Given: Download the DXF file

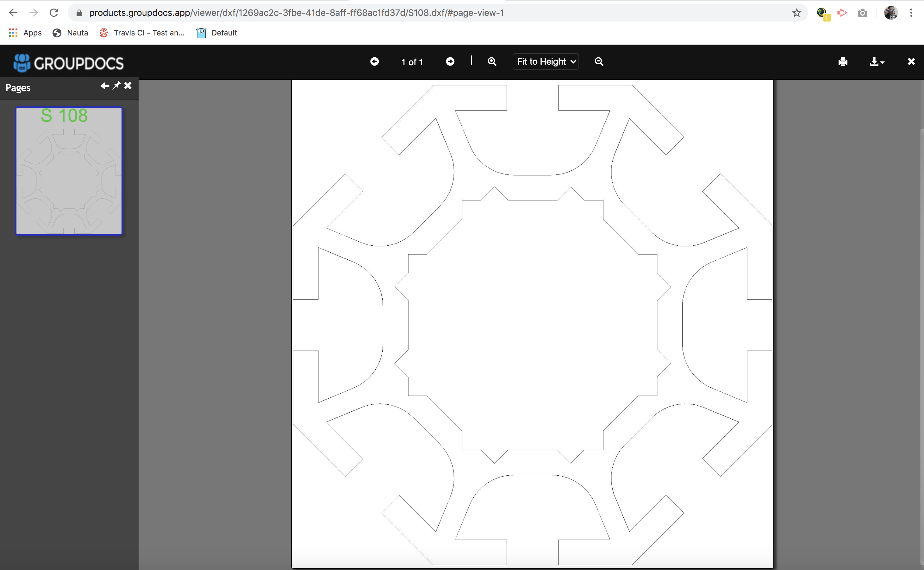Looking at the screenshot, I should pyautogui.click(x=875, y=61).
